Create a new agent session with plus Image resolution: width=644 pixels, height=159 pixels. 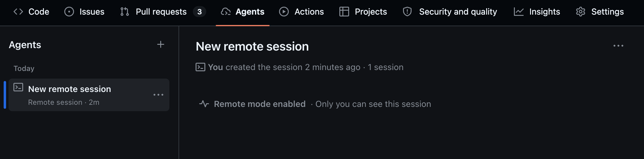coord(161,44)
